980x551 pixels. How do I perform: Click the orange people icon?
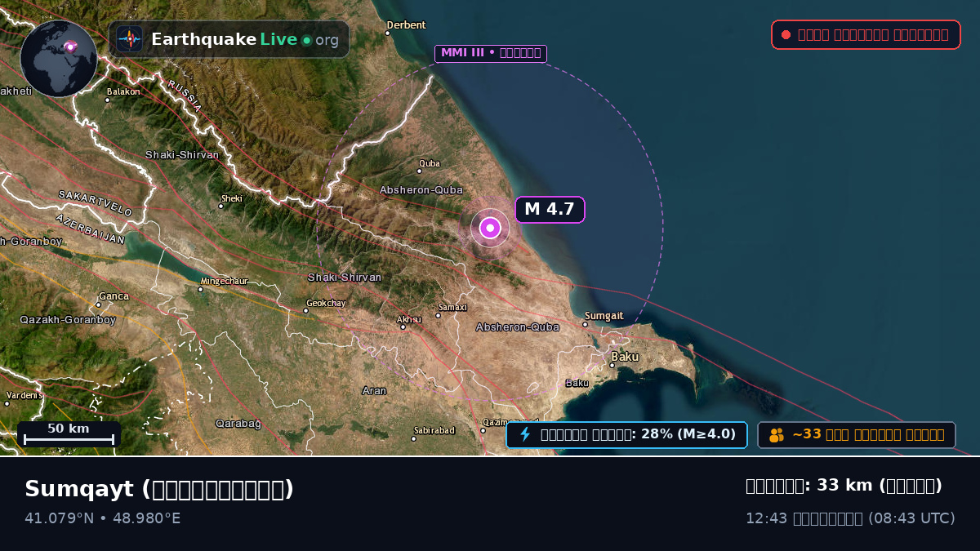[777, 435]
